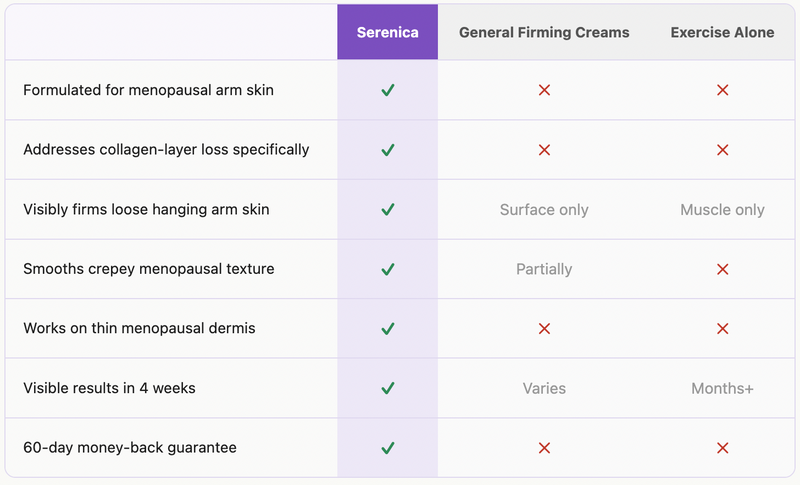
Task: Click Serenica checkmark for firms loose hanging skin
Action: coord(388,210)
